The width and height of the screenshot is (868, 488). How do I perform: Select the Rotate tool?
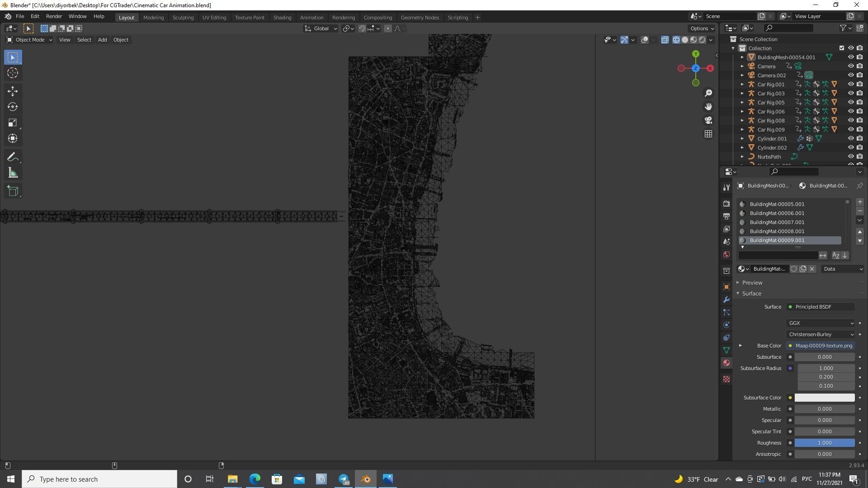coord(13,107)
